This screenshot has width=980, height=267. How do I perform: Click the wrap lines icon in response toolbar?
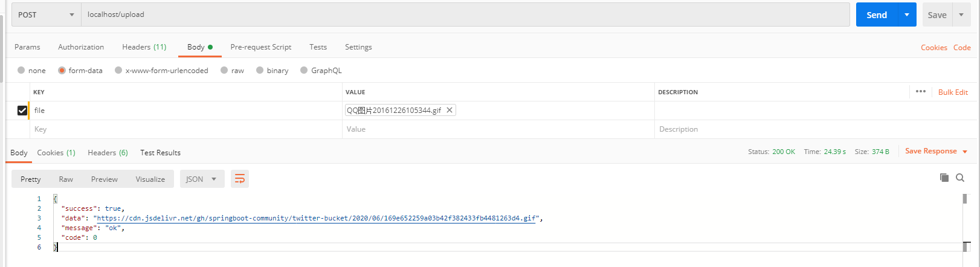[240, 179]
